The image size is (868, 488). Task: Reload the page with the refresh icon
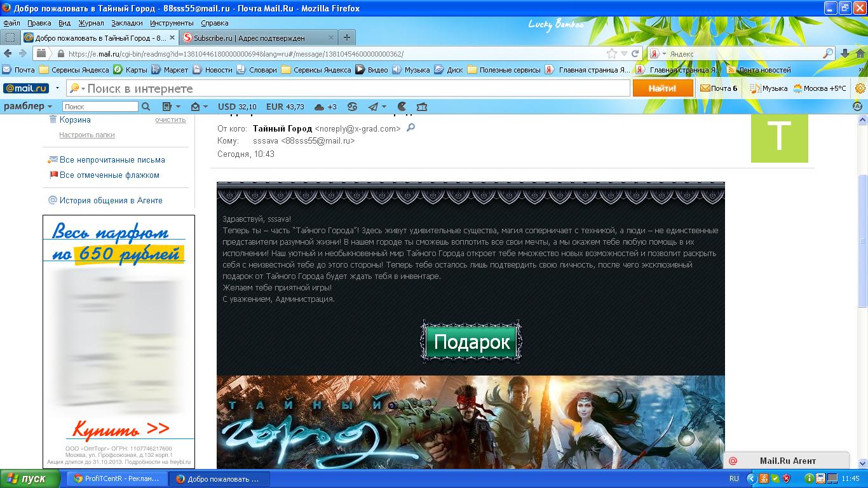click(x=635, y=54)
